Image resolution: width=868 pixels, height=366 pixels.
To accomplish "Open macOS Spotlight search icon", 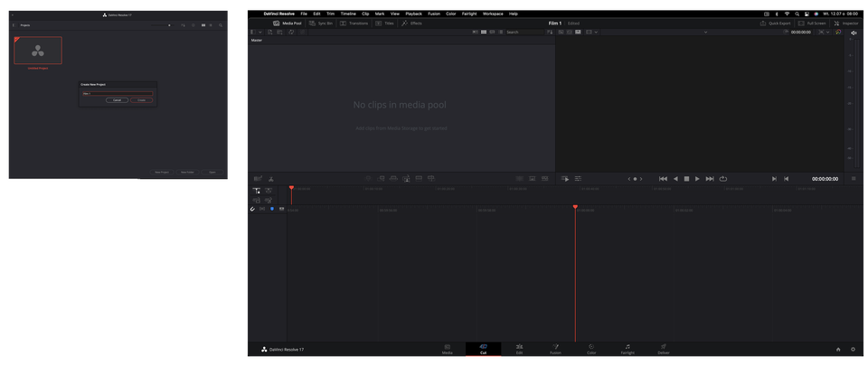I will click(x=797, y=14).
